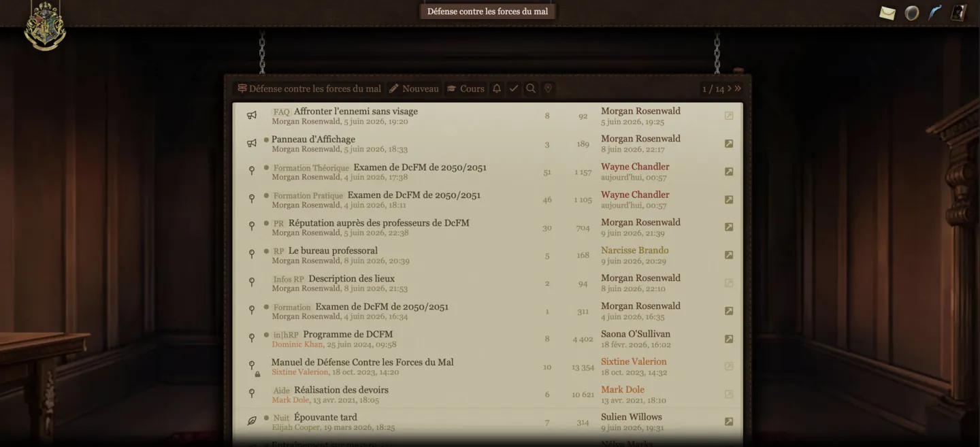Go to last post of Réputation auprès des professeurs
Viewport: 980px width, 447px height.
point(729,227)
